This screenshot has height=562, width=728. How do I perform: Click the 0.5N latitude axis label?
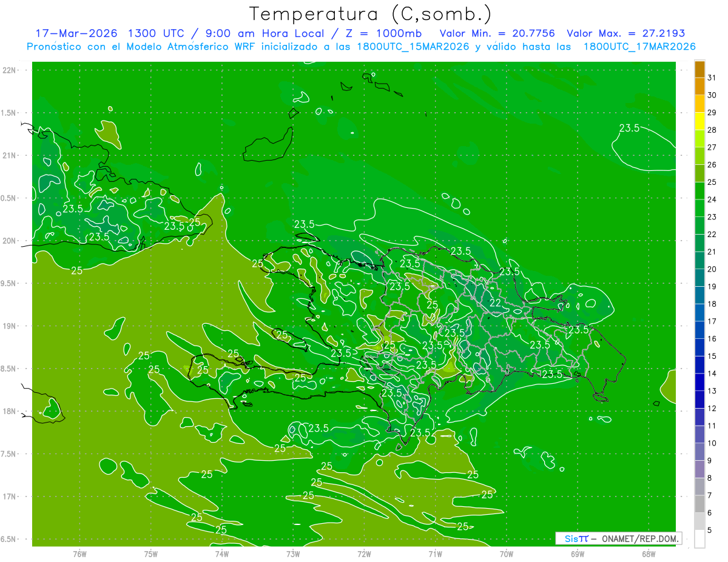(x=9, y=198)
